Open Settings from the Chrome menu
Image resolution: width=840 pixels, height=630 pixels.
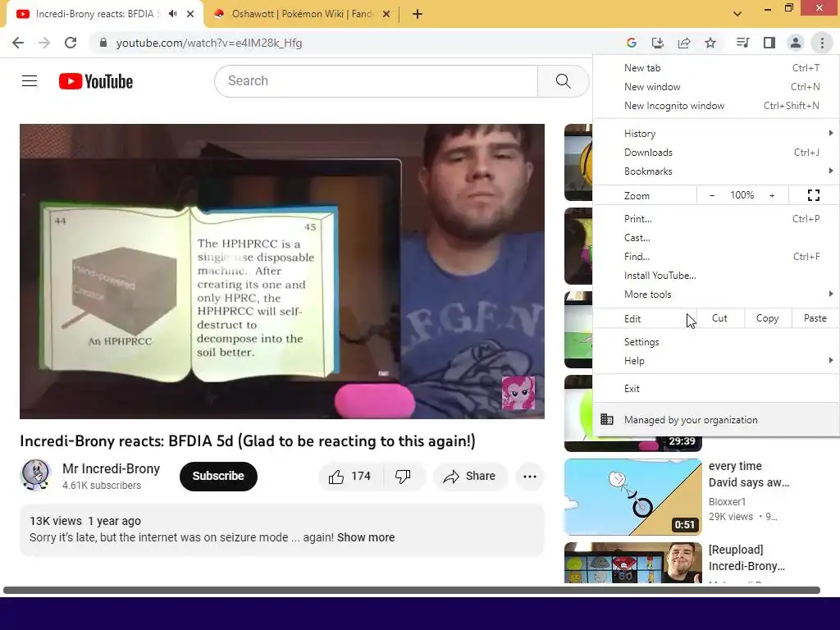717,342
